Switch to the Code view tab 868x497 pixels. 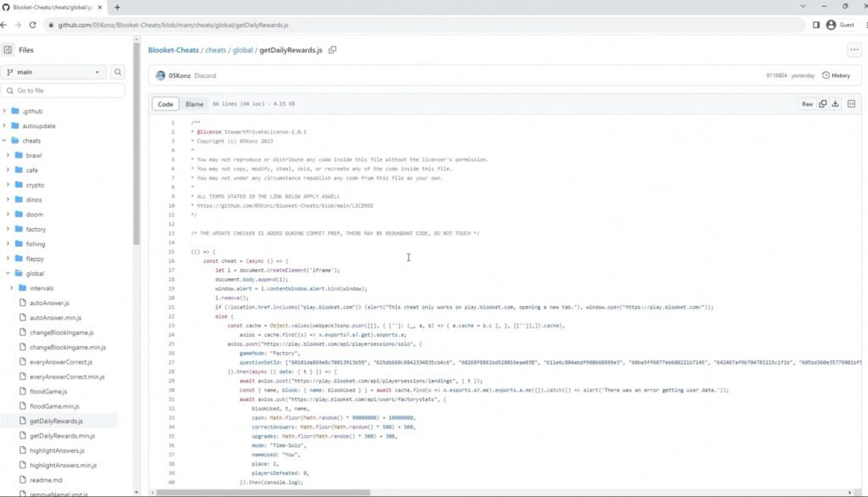[x=165, y=103]
